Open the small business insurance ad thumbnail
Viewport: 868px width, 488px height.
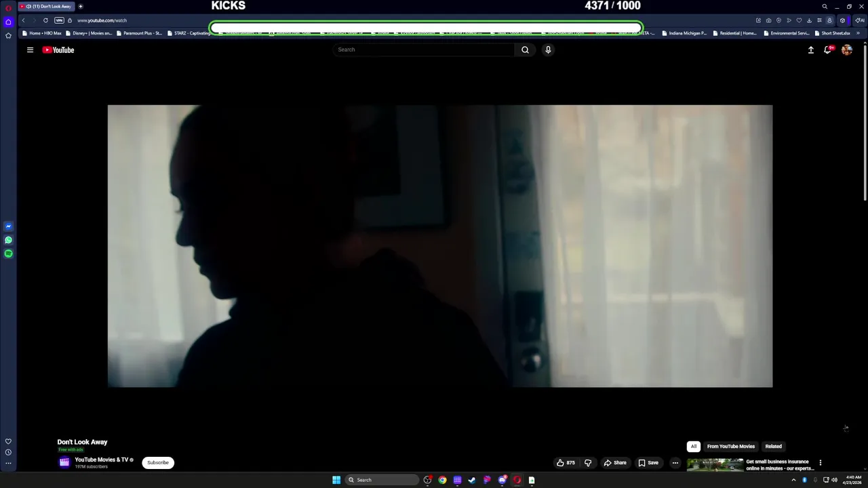[x=715, y=465]
